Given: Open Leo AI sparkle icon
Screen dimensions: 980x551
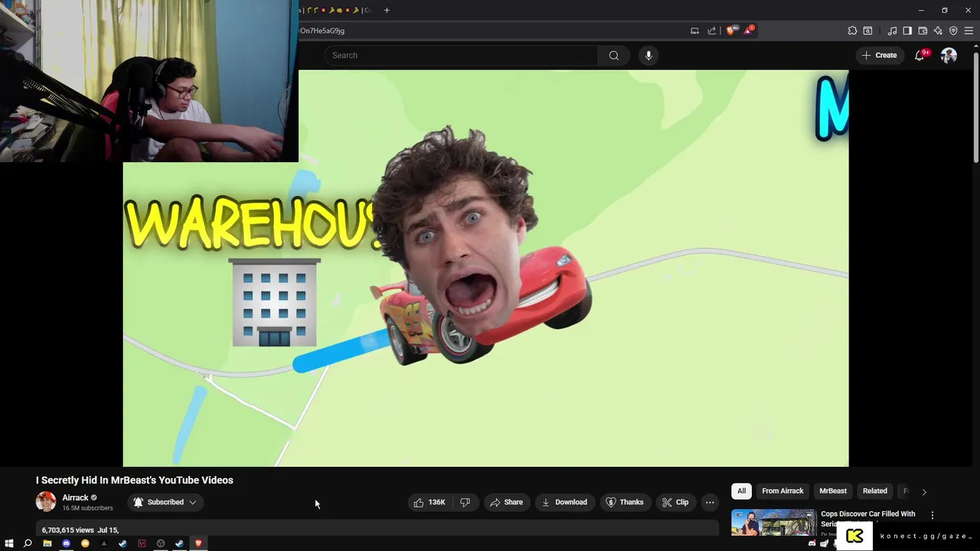Looking at the screenshot, I should [x=938, y=31].
